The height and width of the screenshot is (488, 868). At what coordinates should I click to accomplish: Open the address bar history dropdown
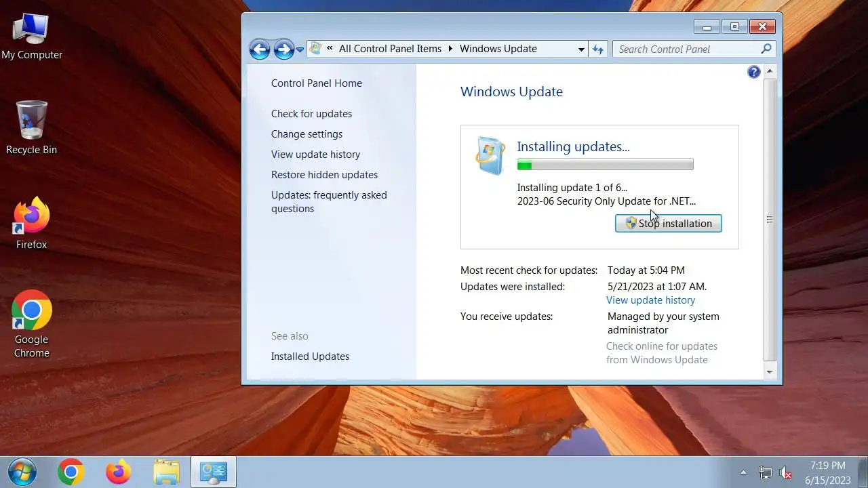(581, 49)
